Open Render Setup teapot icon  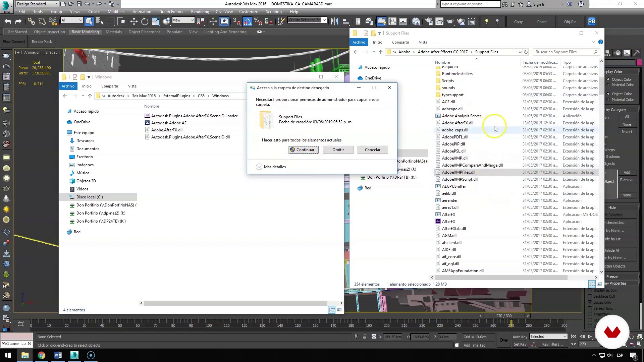(x=428, y=21)
